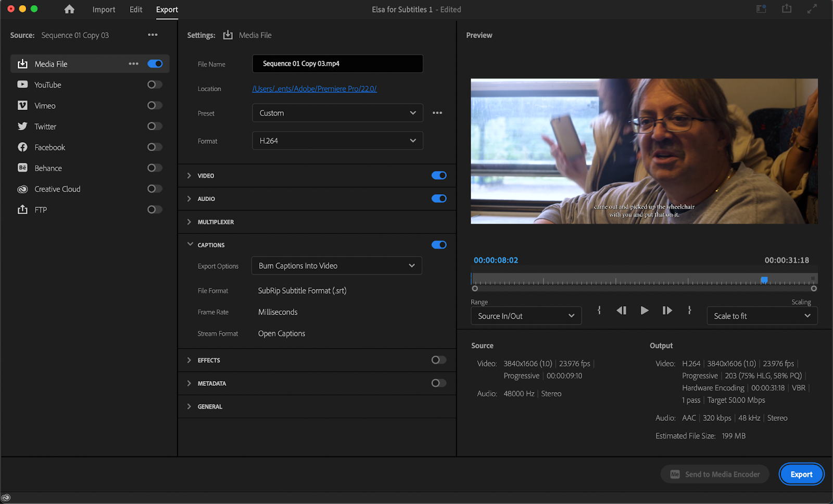The image size is (833, 504).
Task: Click the Settings Media File icon
Action: point(228,35)
